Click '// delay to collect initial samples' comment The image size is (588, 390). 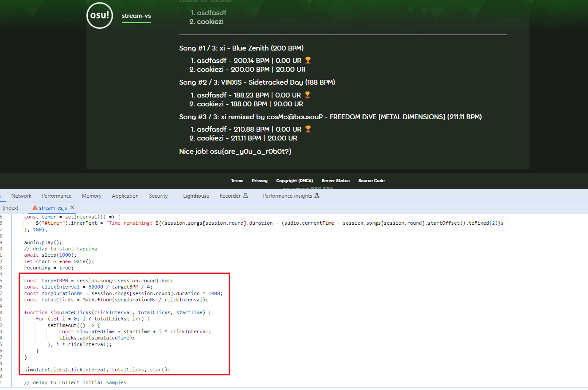coord(75,383)
